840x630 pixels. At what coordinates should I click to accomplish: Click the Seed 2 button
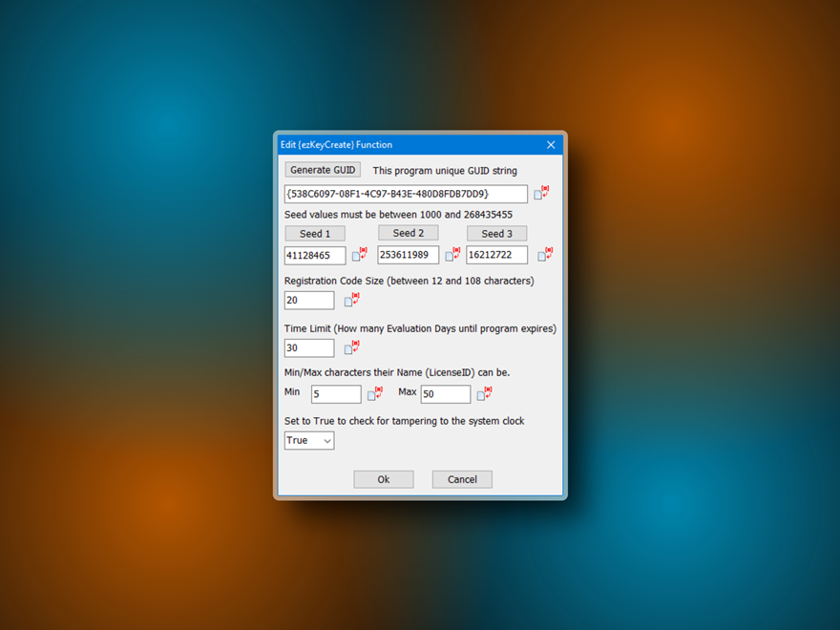tap(408, 233)
